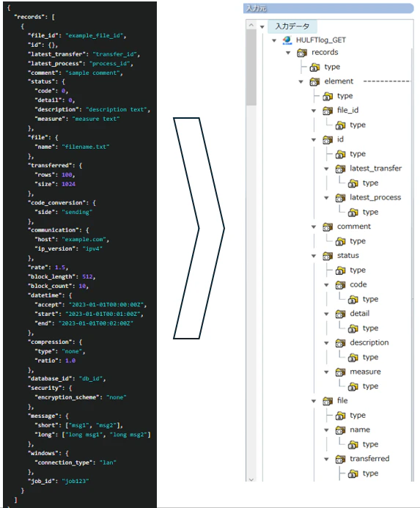Select the code tree item under status
420x508 pixels.
pyautogui.click(x=358, y=284)
